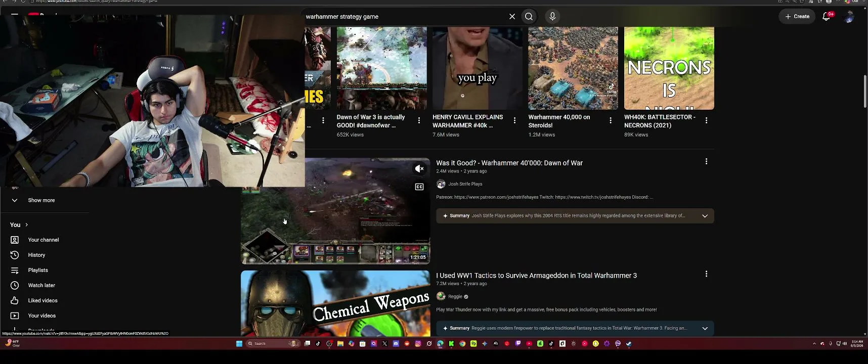This screenshot has width=868, height=364.
Task: Open options menu for 'HENRY CAVILL EXPLAINS' short
Action: click(514, 120)
